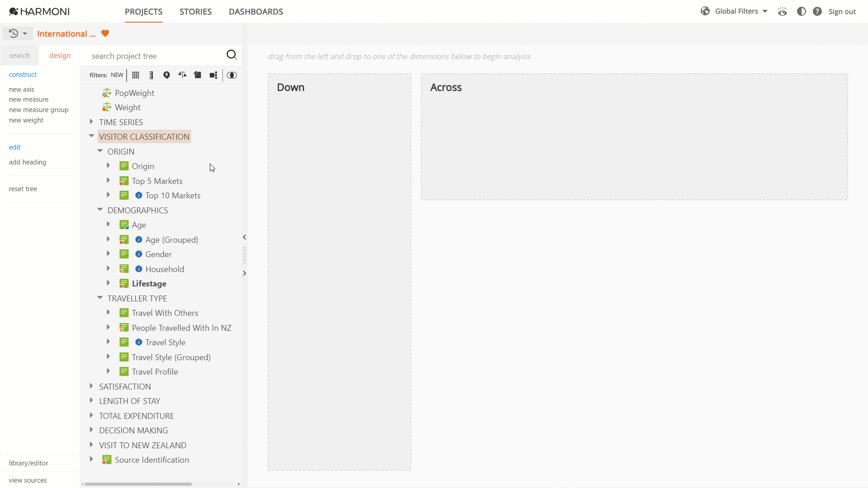Open the STORIES tab
The width and height of the screenshot is (868, 488).
pyautogui.click(x=196, y=12)
